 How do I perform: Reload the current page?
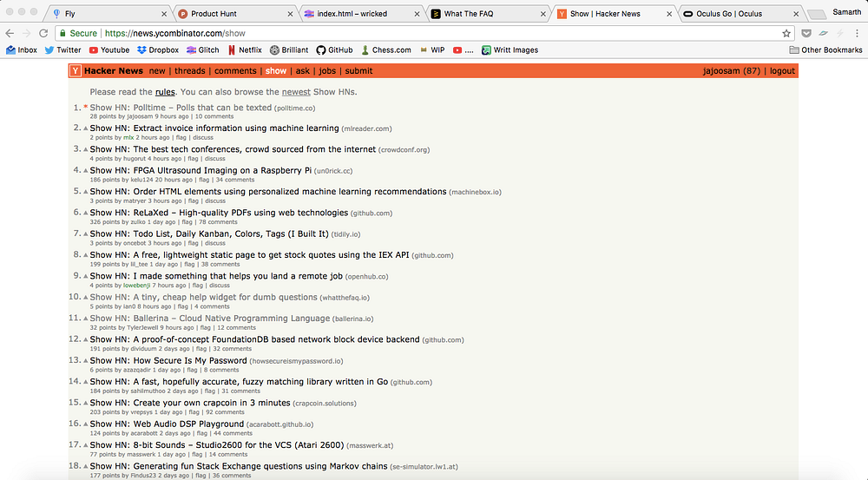coord(43,33)
